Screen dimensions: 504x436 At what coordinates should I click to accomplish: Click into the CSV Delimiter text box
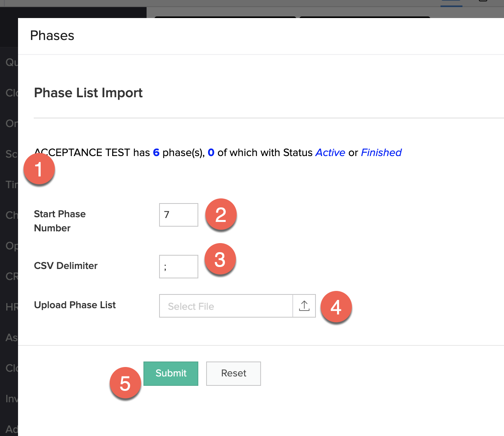178,267
